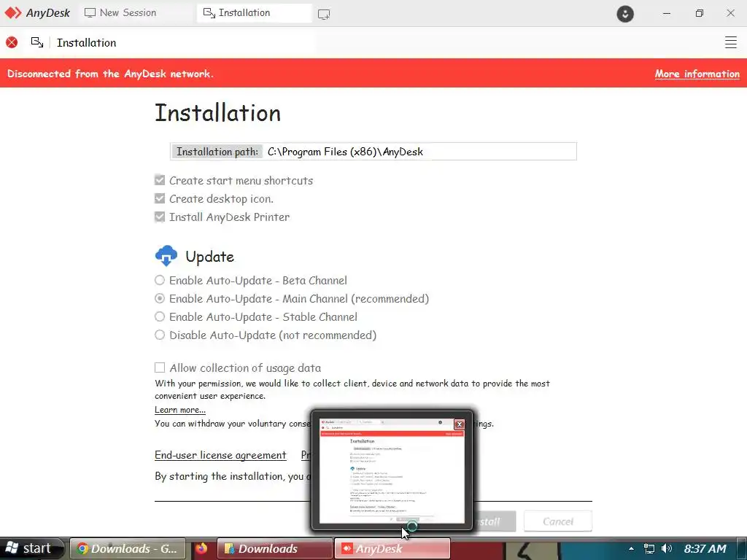The image size is (747, 560).
Task: Click the Disconnected from the AnyDesk network message
Action: [111, 74]
